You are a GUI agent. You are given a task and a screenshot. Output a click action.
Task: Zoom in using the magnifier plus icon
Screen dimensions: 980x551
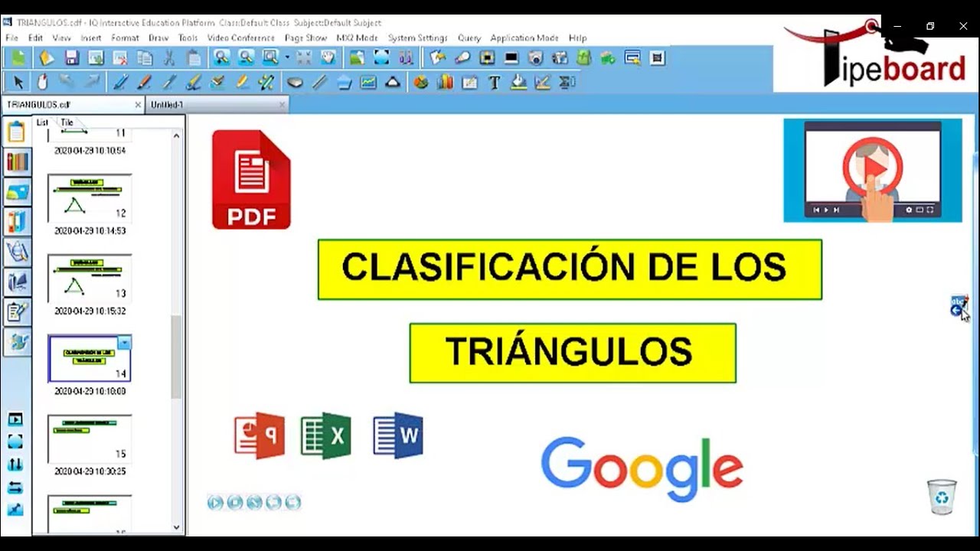click(221, 57)
